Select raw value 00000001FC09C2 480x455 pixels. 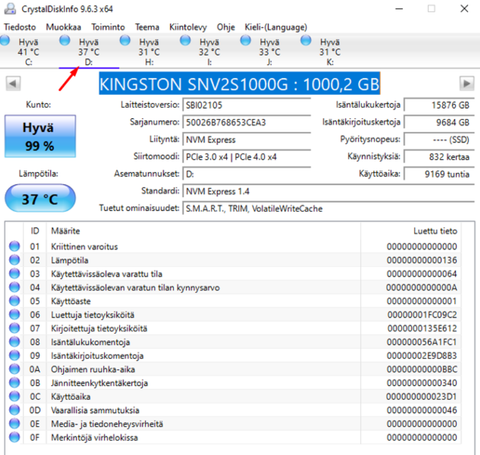(422, 315)
